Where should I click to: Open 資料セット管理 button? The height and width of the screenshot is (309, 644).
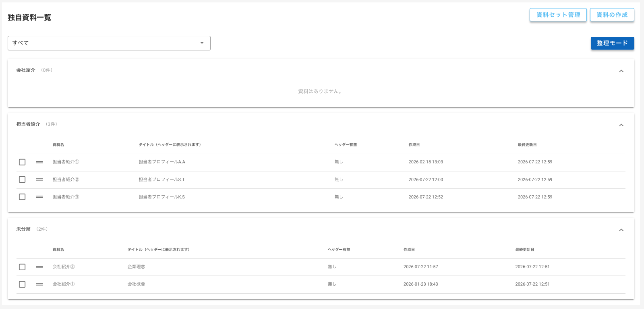(x=558, y=15)
